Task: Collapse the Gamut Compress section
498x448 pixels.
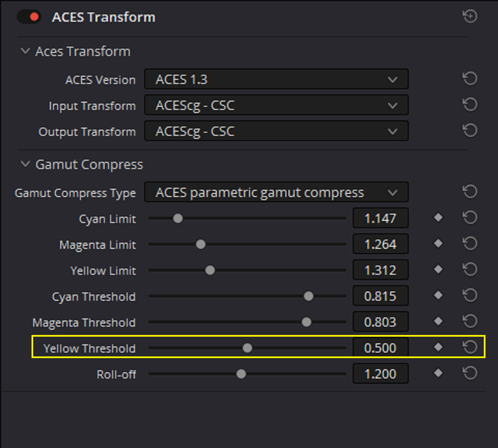Action: point(25,164)
